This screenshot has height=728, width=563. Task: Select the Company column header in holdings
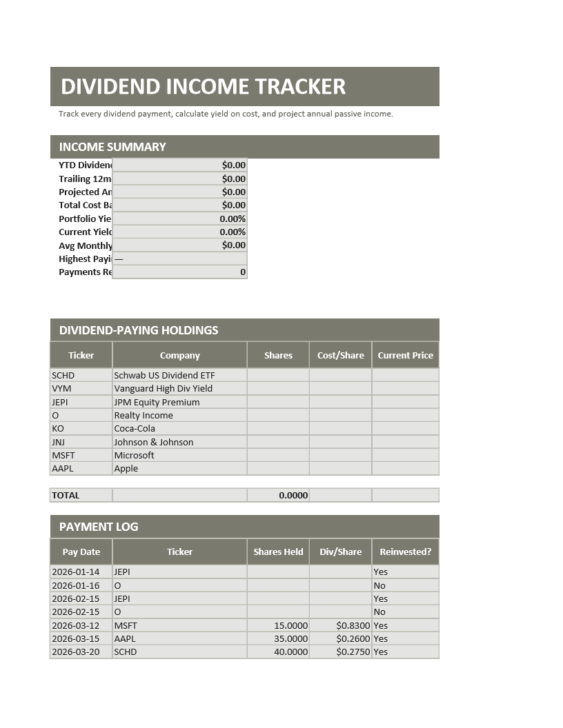click(x=180, y=355)
